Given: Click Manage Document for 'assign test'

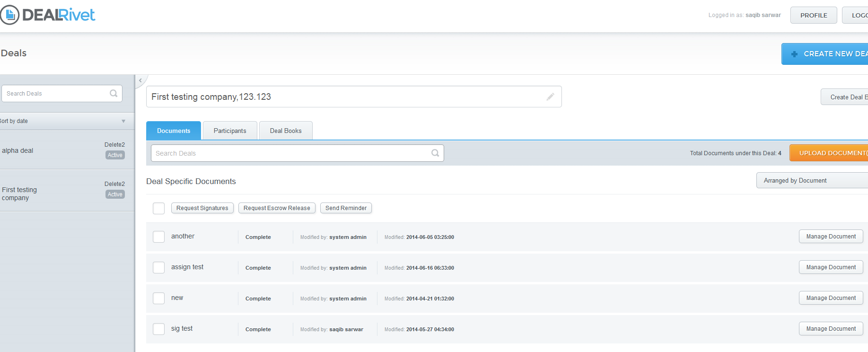Looking at the screenshot, I should 831,267.
